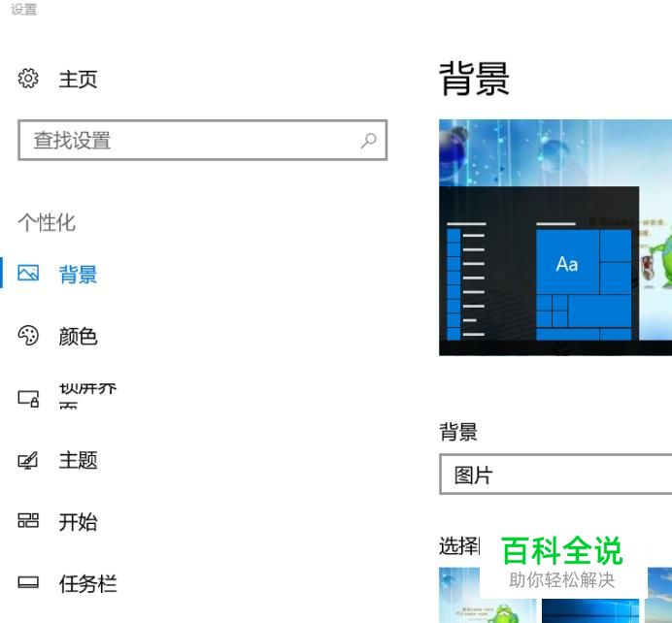Click the 个性化 section heading

[47, 222]
